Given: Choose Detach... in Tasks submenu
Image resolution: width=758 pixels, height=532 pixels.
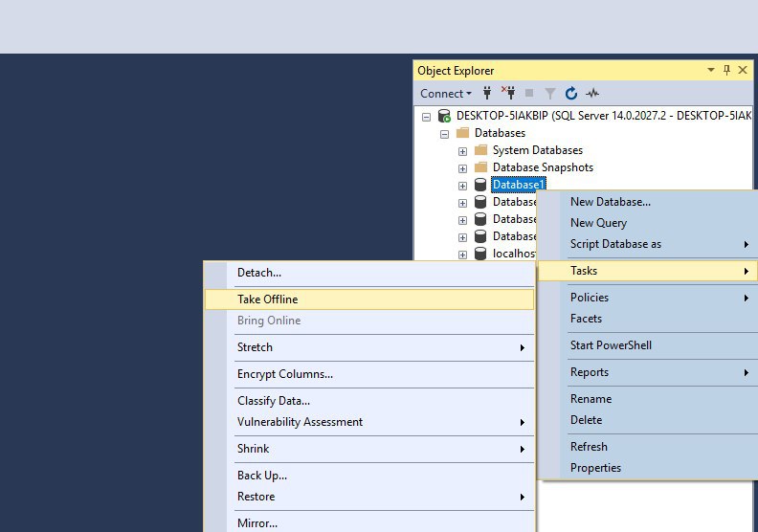Looking at the screenshot, I should click(x=369, y=273).
